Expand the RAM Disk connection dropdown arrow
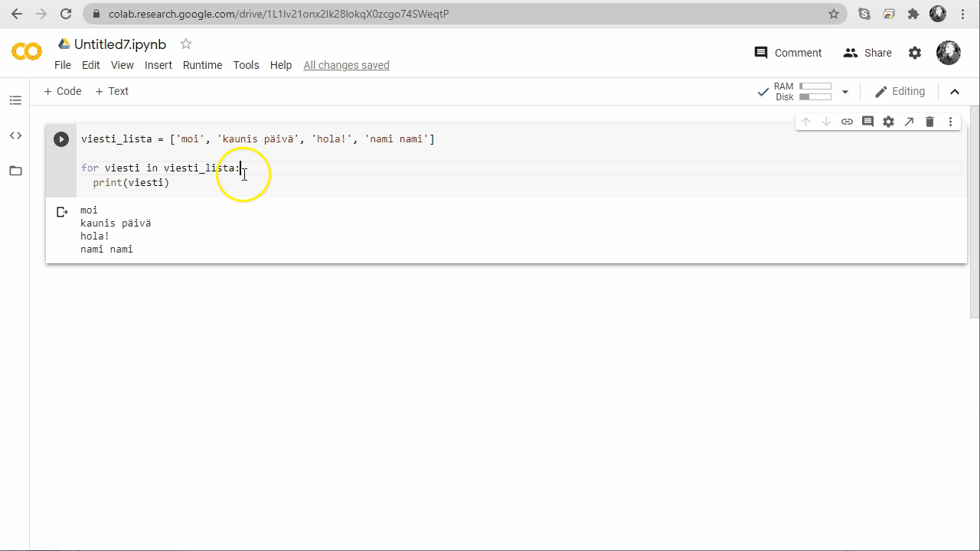 click(x=845, y=92)
